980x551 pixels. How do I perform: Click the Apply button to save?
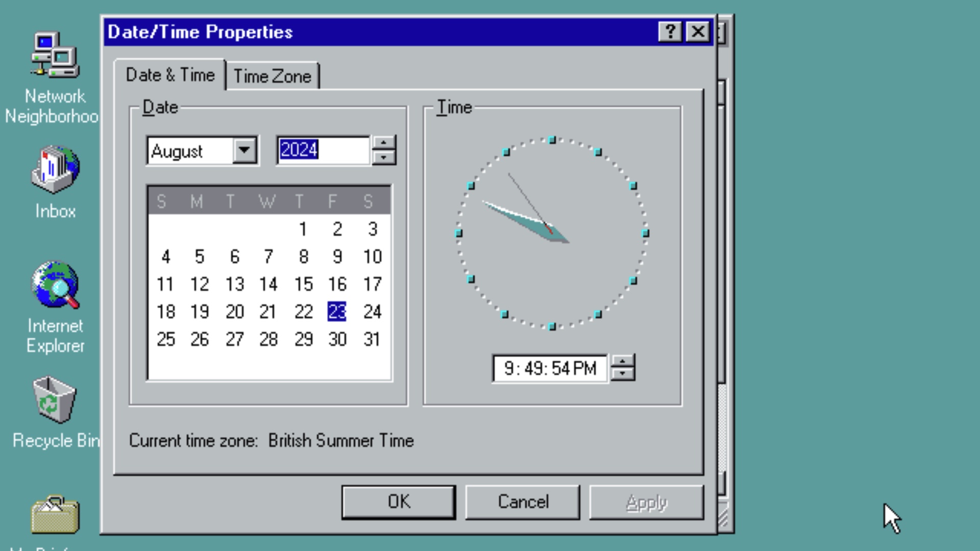pos(645,502)
